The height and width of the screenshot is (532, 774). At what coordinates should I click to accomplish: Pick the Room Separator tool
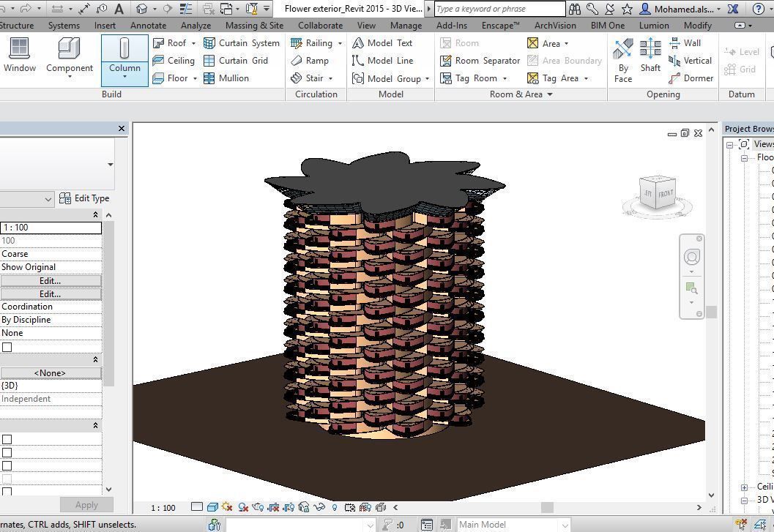[x=480, y=61]
